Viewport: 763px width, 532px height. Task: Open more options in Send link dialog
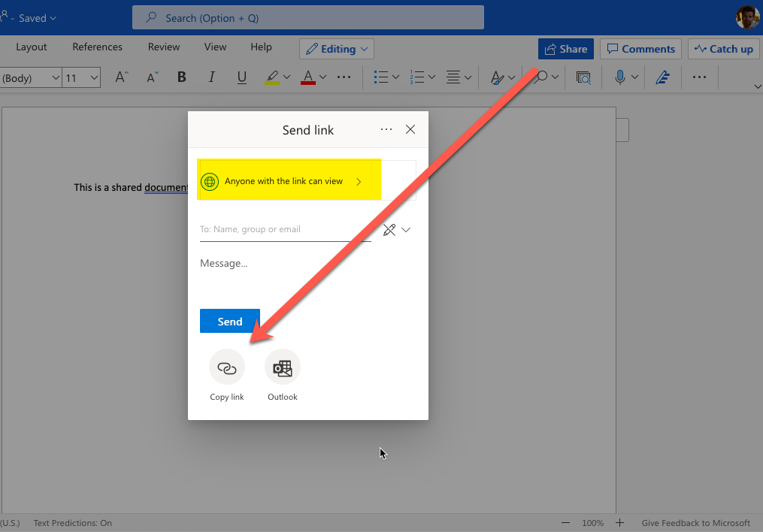pos(386,129)
